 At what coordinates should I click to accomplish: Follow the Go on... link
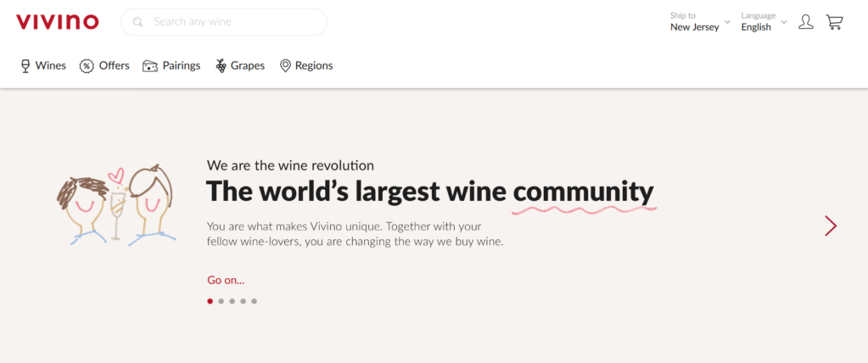(x=226, y=280)
